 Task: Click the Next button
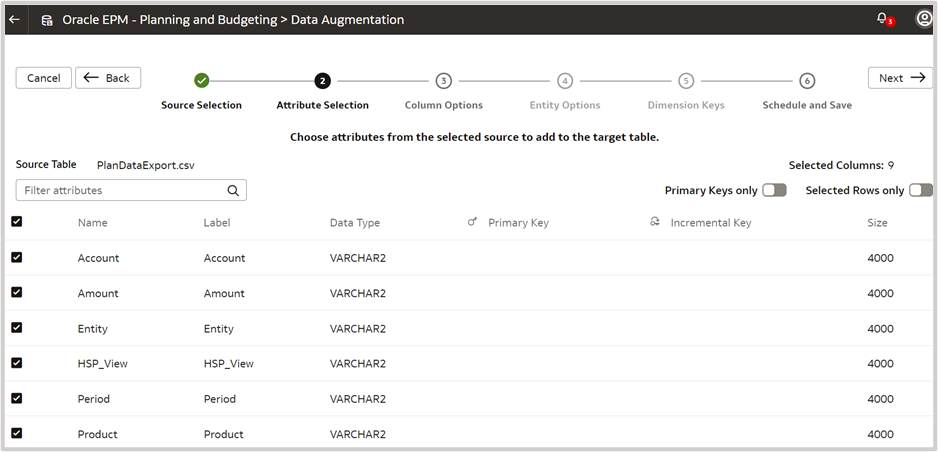coord(900,78)
